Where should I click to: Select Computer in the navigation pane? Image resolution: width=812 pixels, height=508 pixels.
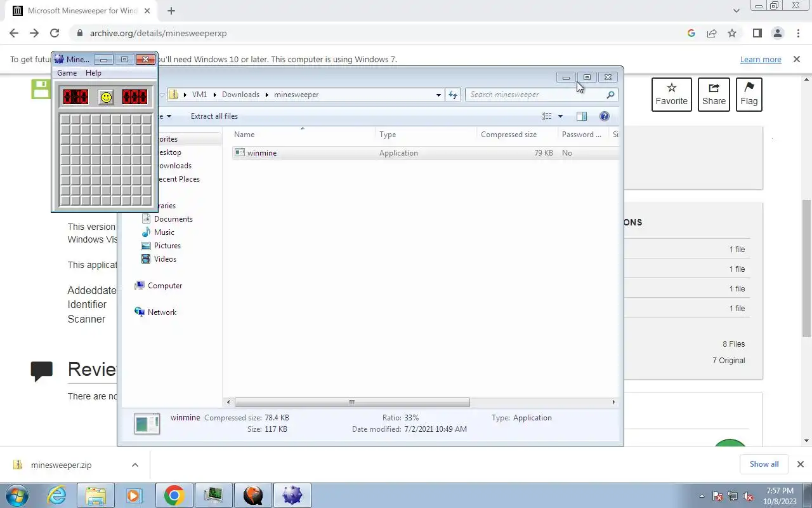[165, 286]
